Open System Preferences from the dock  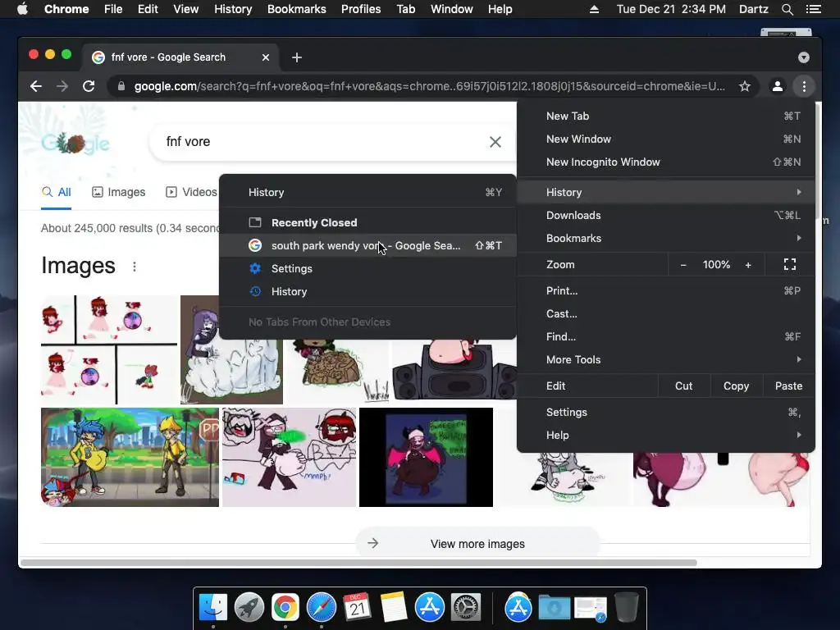466,608
